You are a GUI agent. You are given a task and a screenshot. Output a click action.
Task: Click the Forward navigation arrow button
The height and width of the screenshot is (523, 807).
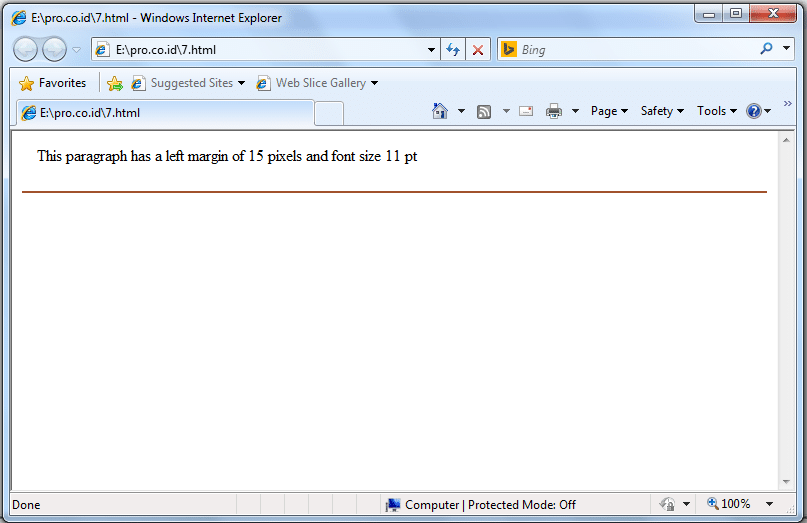pyautogui.click(x=54, y=49)
